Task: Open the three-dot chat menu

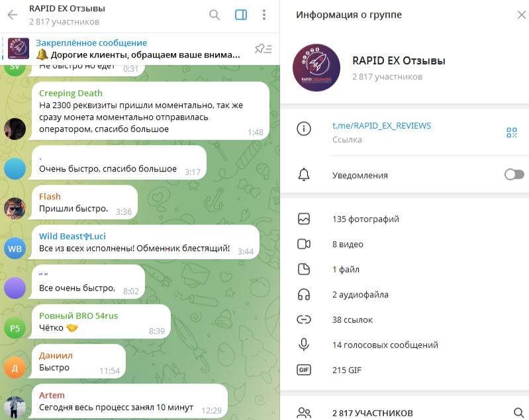Action: click(x=264, y=15)
